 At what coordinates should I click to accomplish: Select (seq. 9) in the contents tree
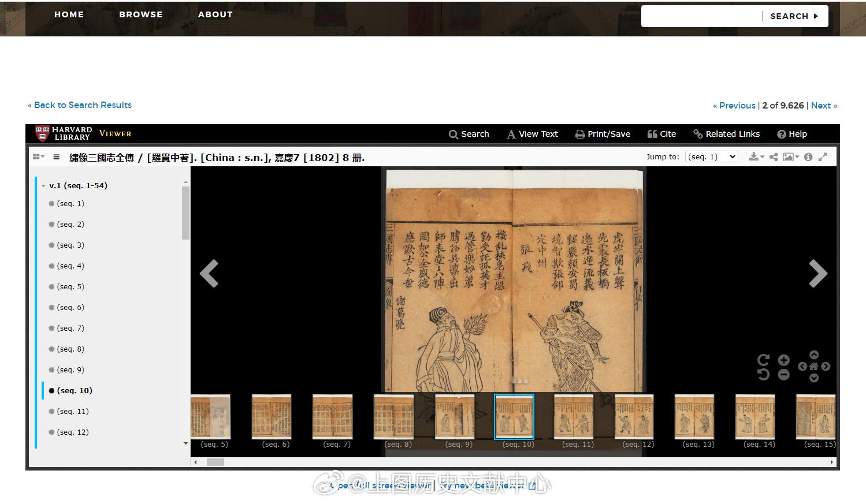coord(70,369)
